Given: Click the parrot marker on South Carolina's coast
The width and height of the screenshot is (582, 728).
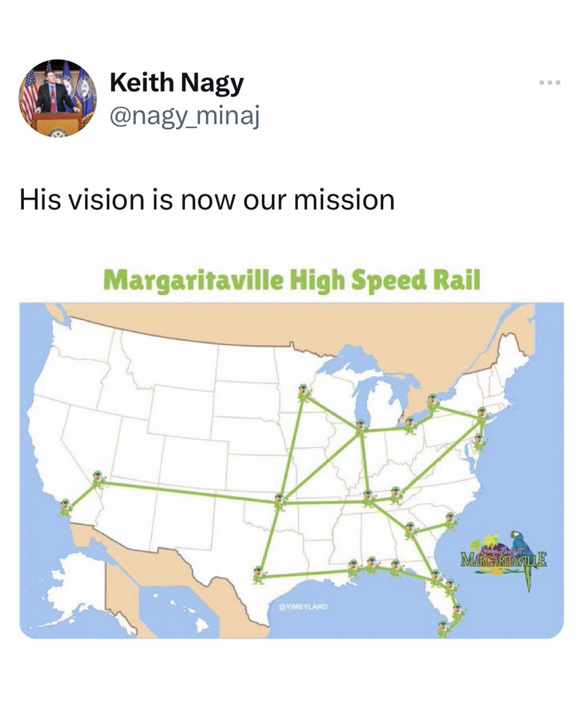Looking at the screenshot, I should 450,521.
